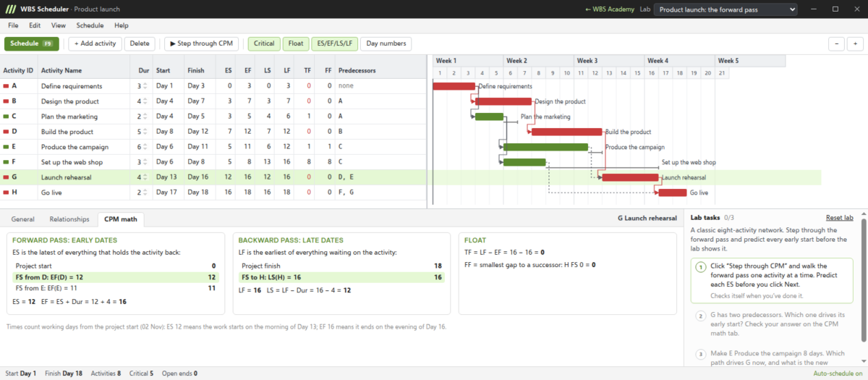Screen dimensions: 868x380
Task: Click day 21 in the timeline header
Action: coord(723,73)
